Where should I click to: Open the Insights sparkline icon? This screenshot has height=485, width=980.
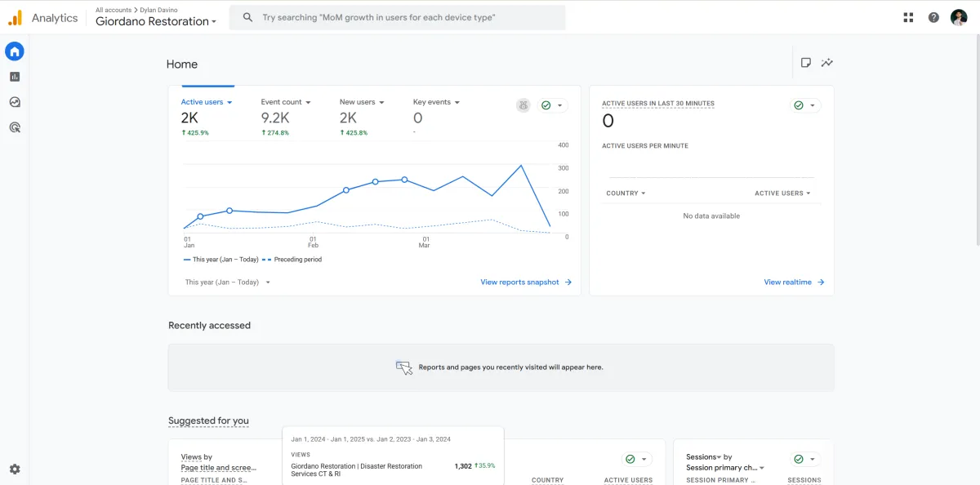pyautogui.click(x=827, y=63)
